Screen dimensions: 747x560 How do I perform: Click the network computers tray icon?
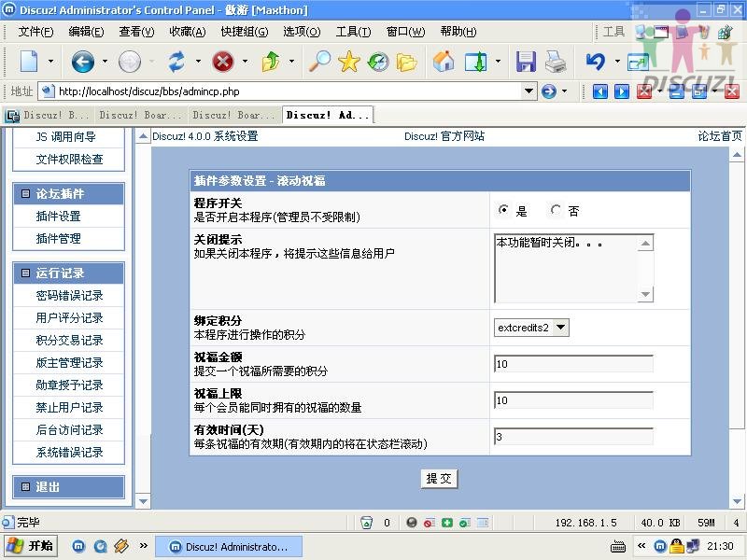click(x=692, y=546)
